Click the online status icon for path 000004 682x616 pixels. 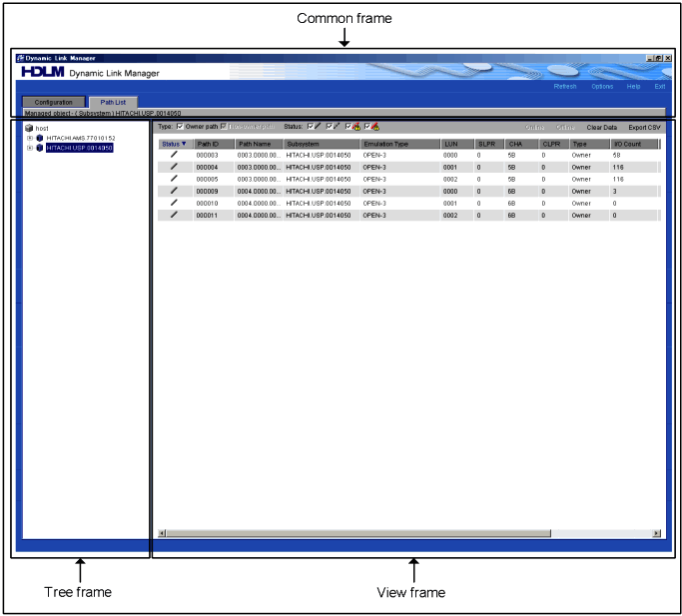point(174,167)
